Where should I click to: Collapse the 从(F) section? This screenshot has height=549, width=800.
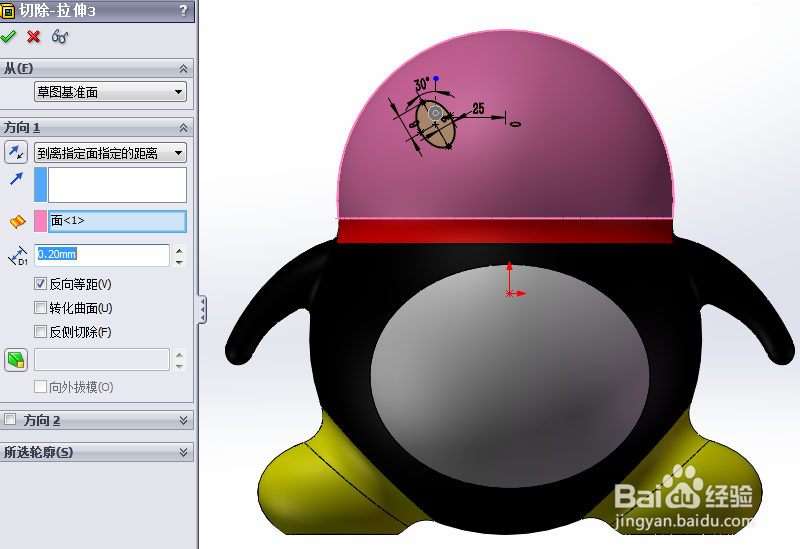[x=183, y=68]
